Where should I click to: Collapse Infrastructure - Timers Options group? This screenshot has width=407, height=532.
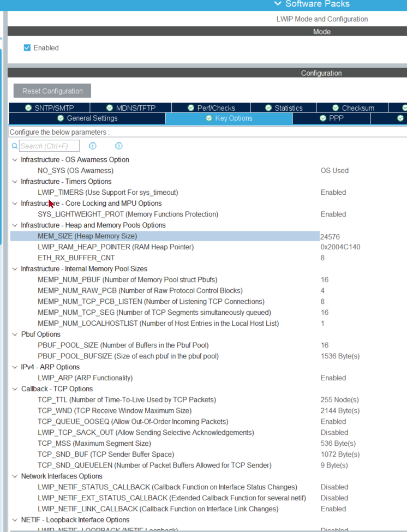(15, 182)
